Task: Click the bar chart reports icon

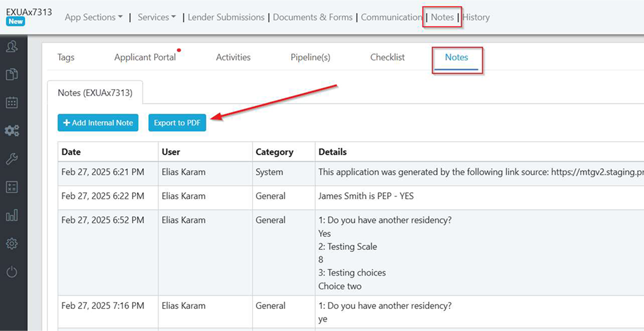Action: pos(11,215)
